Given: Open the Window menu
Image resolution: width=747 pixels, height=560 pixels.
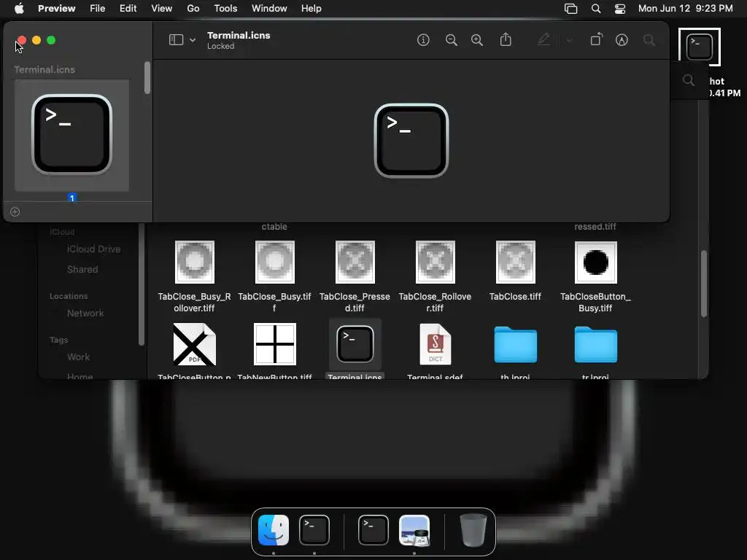Looking at the screenshot, I should click(269, 9).
